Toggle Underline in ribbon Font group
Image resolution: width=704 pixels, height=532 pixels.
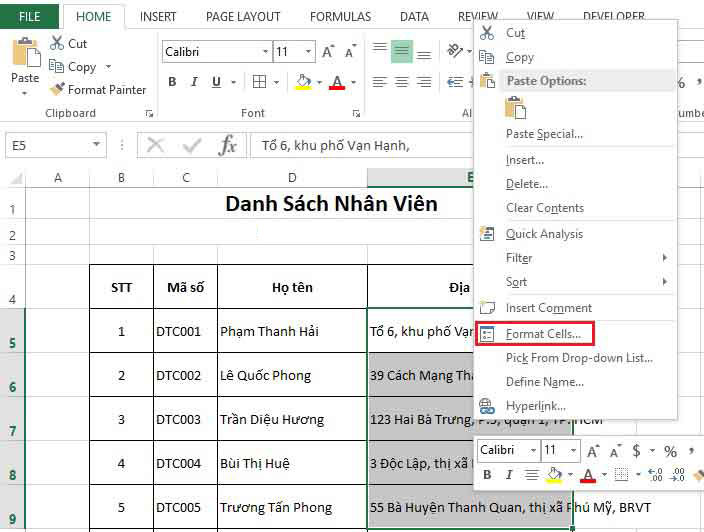(216, 82)
